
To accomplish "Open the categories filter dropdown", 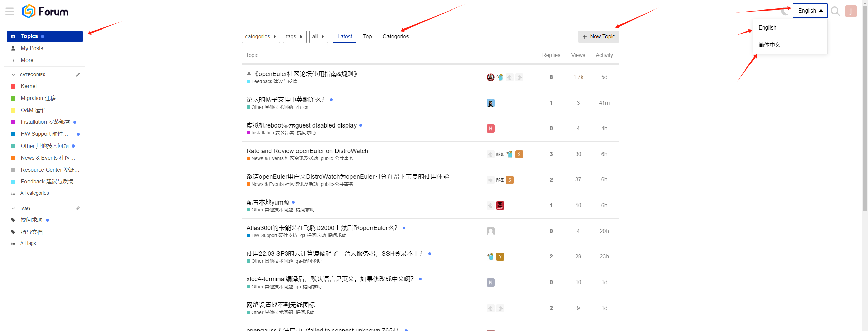I will (261, 37).
